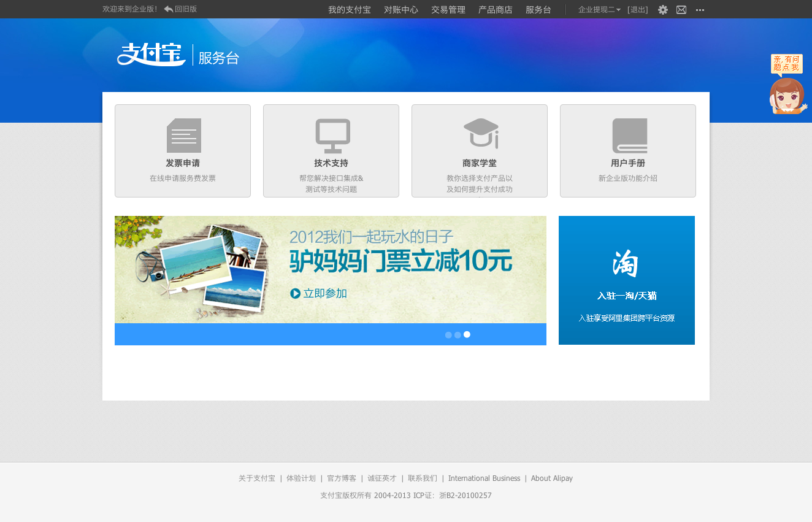Screen dimensions: 812x522
Task: Click 联系我们 footer link
Action: tap(423, 478)
